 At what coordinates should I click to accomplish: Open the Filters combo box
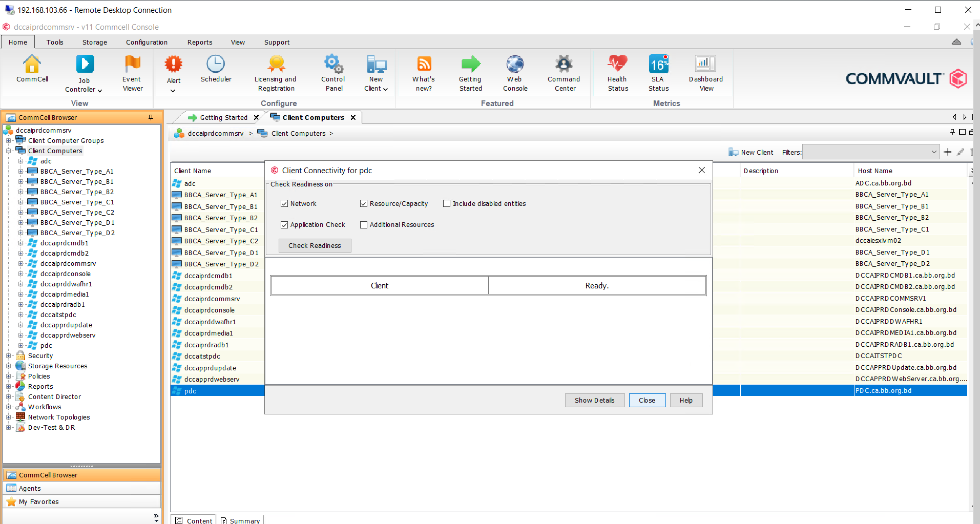pyautogui.click(x=871, y=152)
